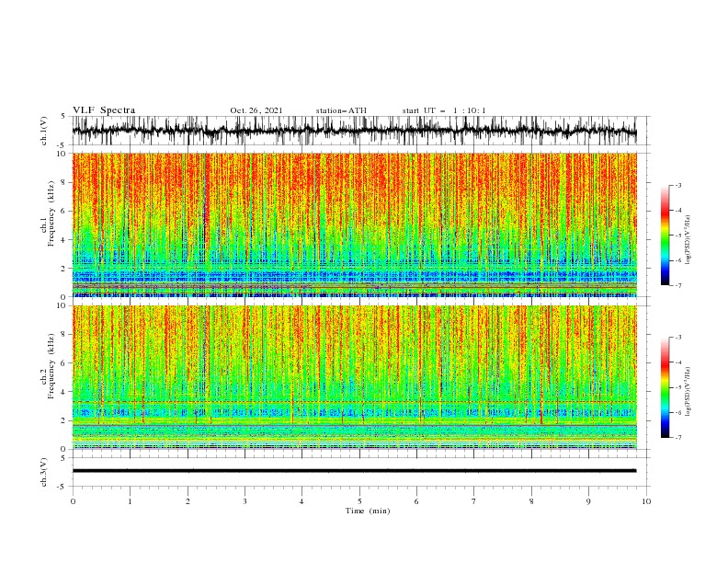Click the "0" tick on the time axis

tap(73, 501)
